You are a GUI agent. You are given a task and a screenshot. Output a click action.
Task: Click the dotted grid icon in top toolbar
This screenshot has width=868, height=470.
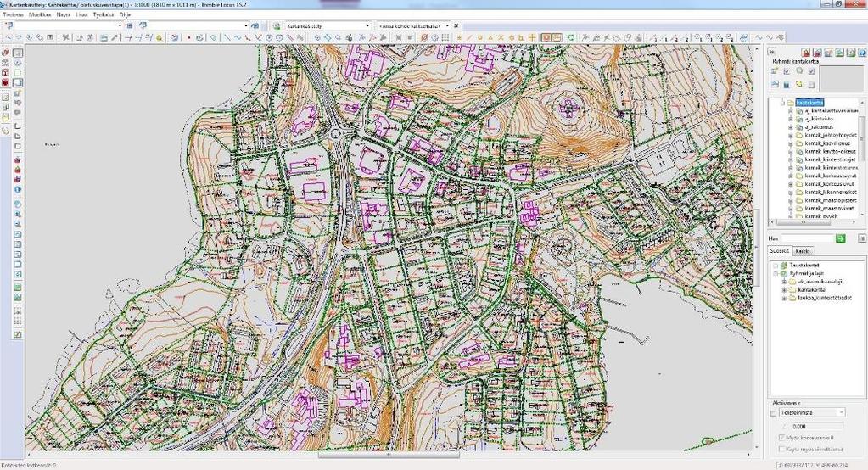pos(445,37)
